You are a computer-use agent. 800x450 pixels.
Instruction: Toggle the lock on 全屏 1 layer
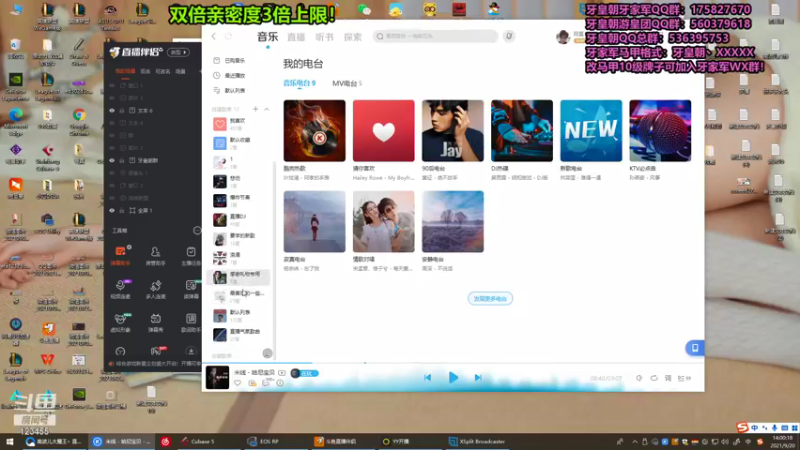[x=122, y=210]
